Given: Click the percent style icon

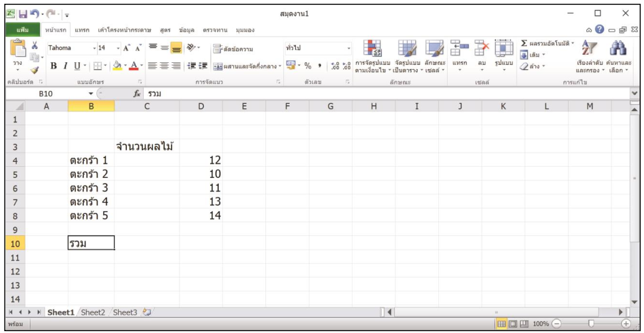Looking at the screenshot, I should 307,66.
